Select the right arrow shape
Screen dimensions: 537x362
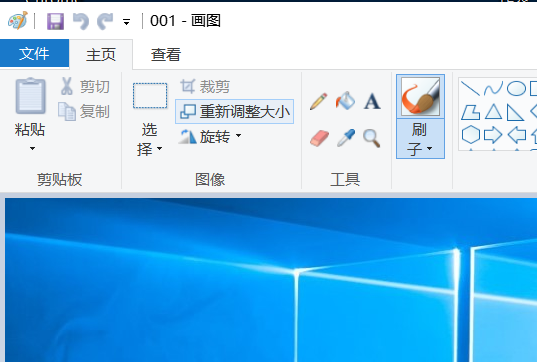coord(493,135)
